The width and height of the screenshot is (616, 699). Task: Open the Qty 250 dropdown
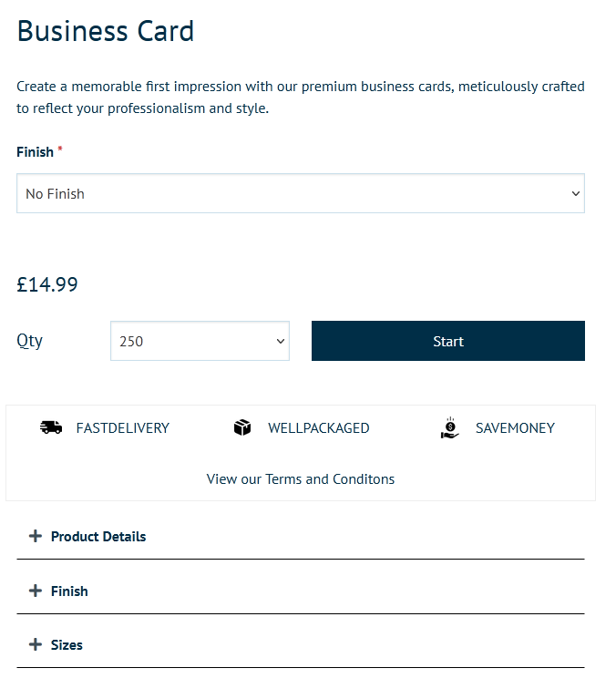click(200, 341)
